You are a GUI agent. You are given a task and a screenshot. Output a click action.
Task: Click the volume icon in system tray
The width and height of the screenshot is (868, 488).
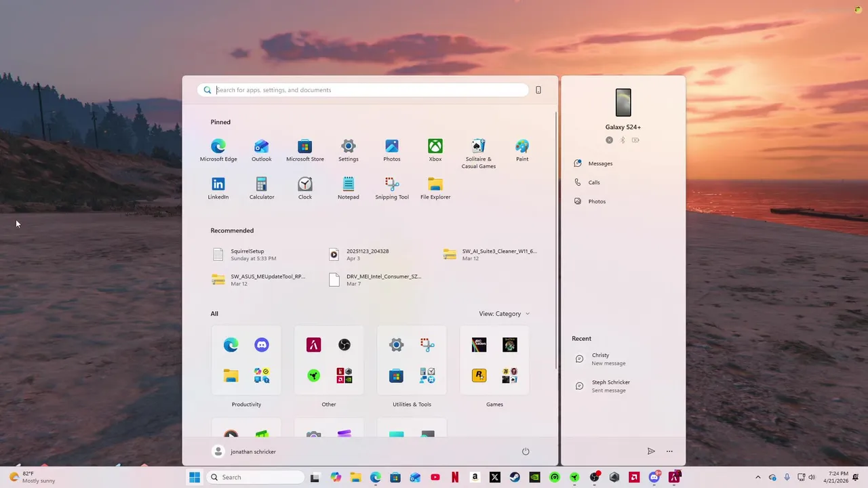(812, 477)
